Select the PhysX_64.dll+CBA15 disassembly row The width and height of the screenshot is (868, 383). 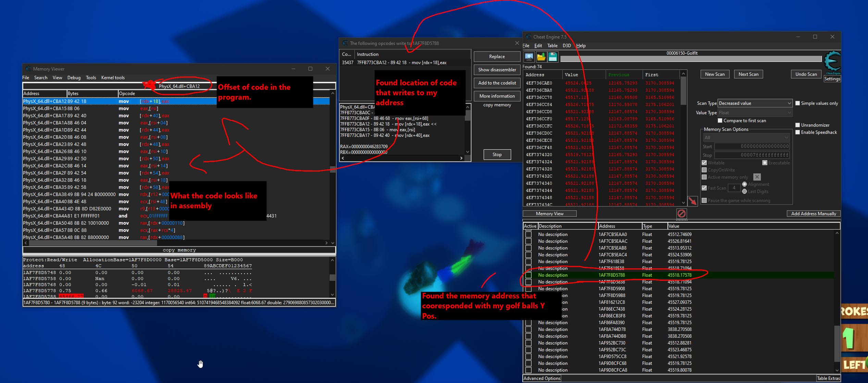tap(176, 109)
